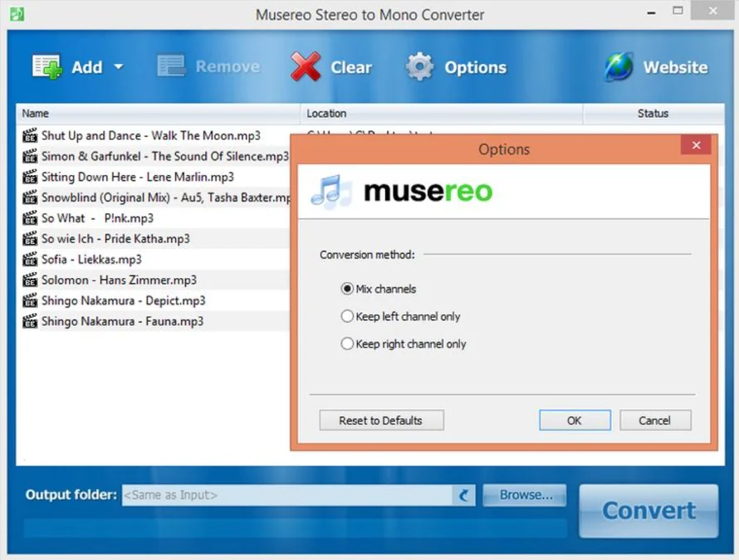739x560 pixels.
Task: Start conversion with Convert button
Action: [x=648, y=511]
